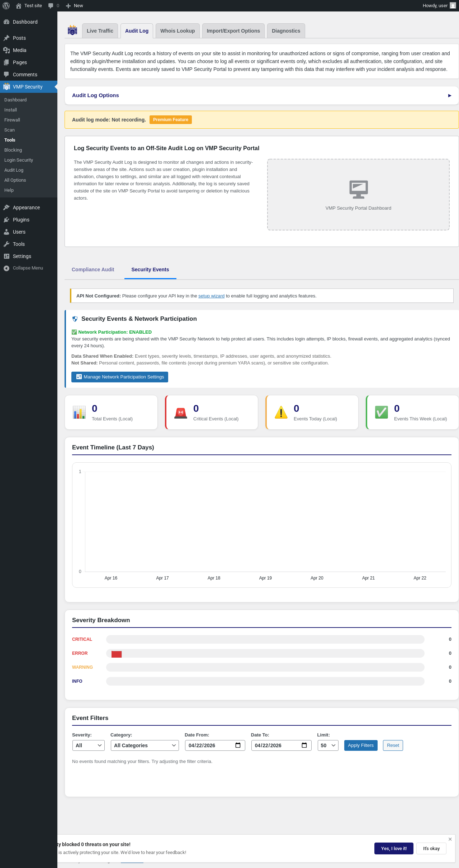Select the Audit Log tab
The width and height of the screenshot is (459, 868).
137,31
